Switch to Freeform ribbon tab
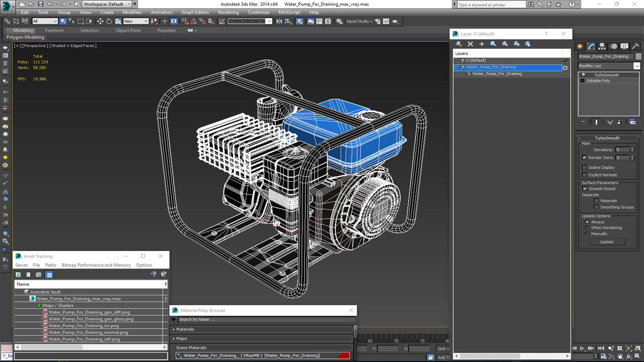The height and width of the screenshot is (362, 644). (x=54, y=30)
